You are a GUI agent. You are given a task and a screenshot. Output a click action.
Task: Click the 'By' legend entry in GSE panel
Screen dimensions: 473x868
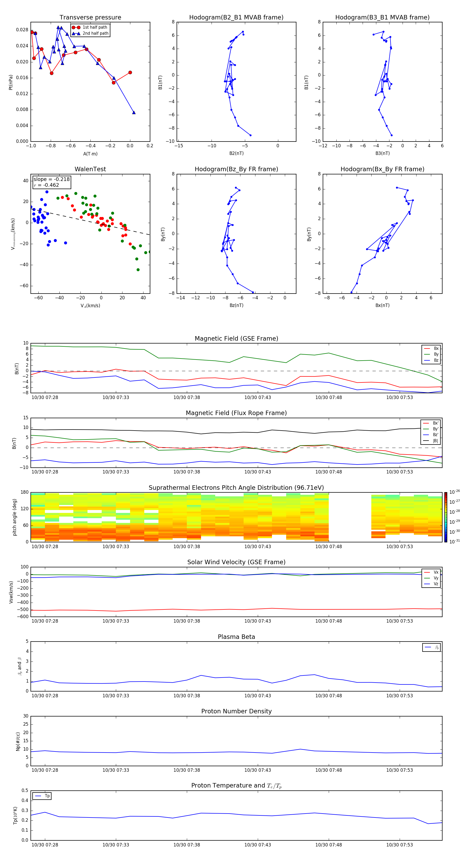[x=431, y=354]
